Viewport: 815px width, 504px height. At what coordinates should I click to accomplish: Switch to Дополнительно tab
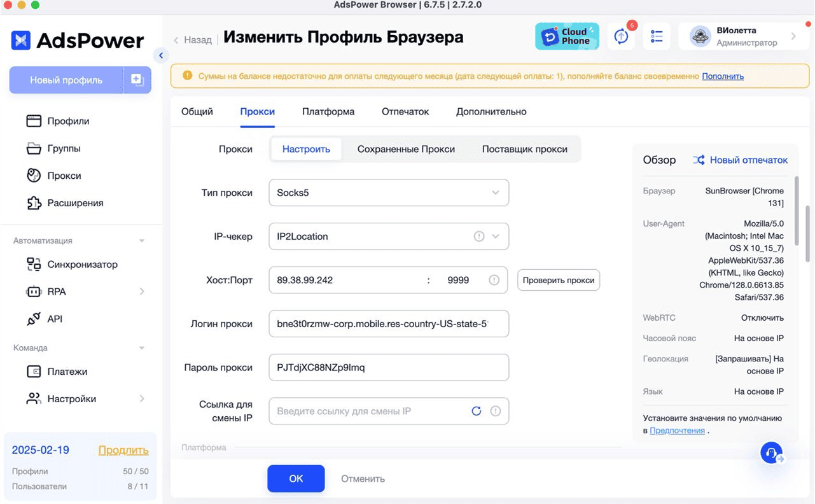[x=491, y=111]
